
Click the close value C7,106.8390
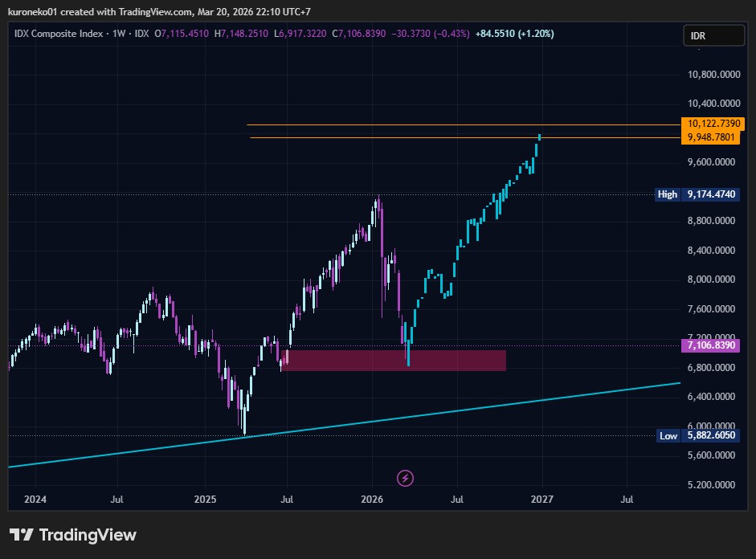click(x=359, y=34)
